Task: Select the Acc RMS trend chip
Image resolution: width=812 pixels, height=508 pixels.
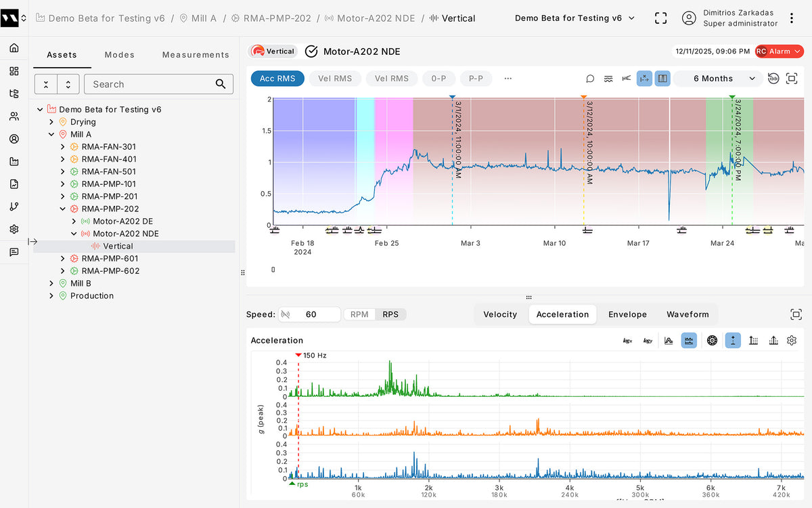Action: [277, 79]
